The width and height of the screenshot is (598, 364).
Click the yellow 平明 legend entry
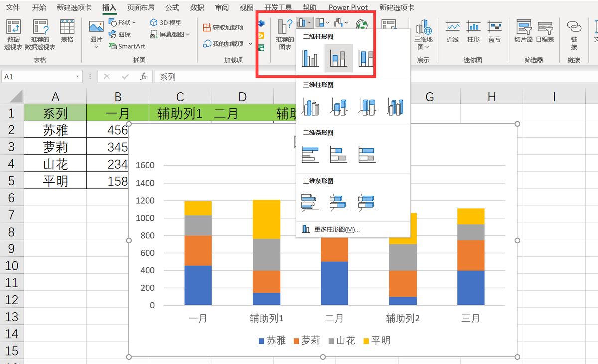point(377,340)
